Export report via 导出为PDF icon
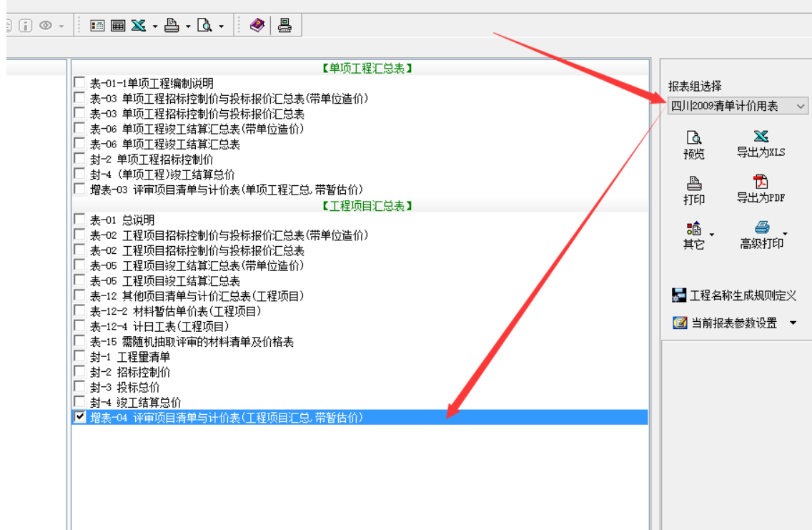Viewport: 812px width, 530px height. click(761, 189)
